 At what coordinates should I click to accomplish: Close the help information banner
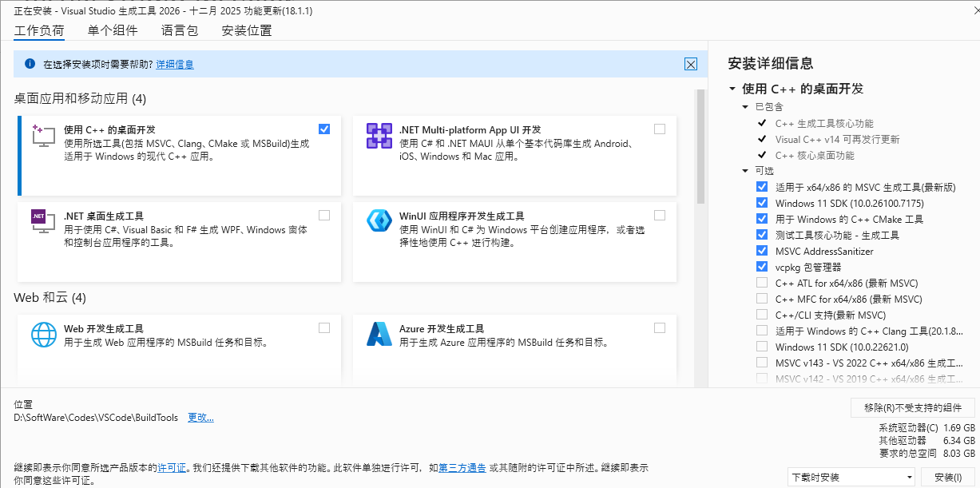pyautogui.click(x=691, y=65)
